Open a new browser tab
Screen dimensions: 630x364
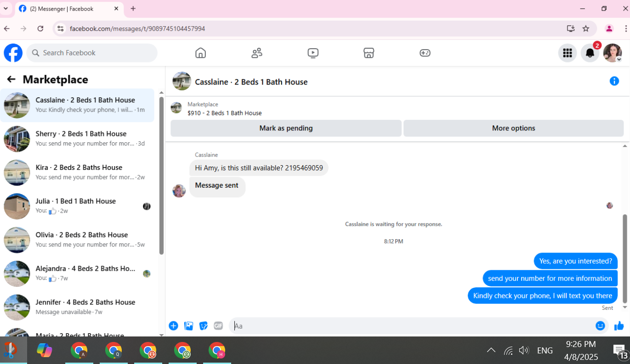133,8
